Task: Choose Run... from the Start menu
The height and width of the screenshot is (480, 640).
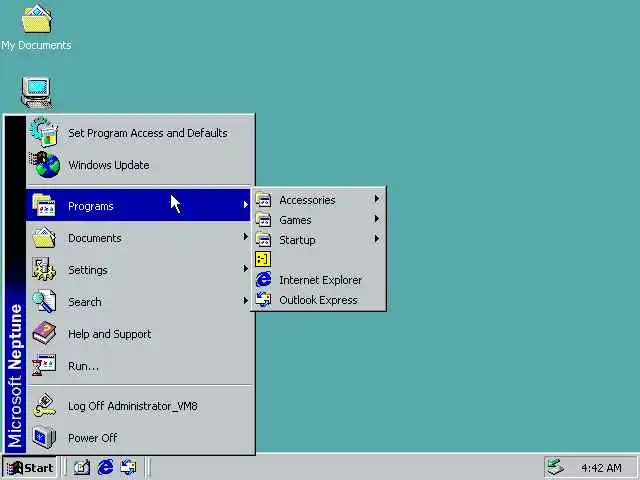Action: tap(139, 366)
